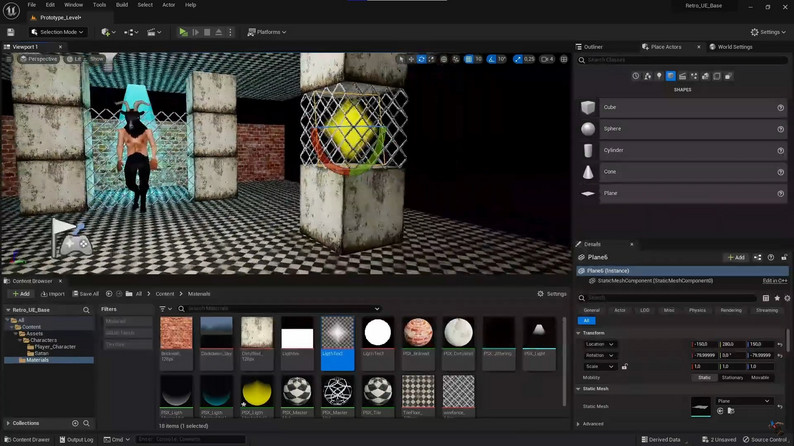Open the Perspective viewport view dropdown
The image size is (794, 446).
click(x=38, y=59)
